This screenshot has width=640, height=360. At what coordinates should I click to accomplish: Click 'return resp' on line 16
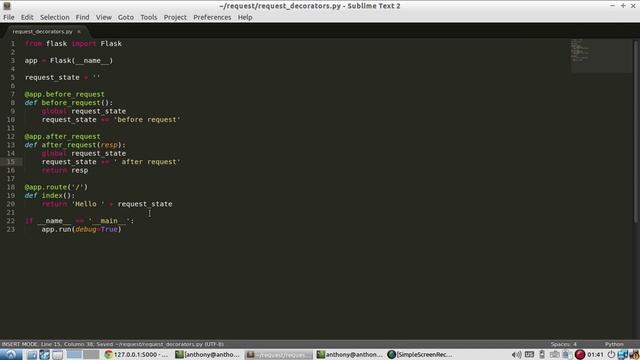point(65,170)
